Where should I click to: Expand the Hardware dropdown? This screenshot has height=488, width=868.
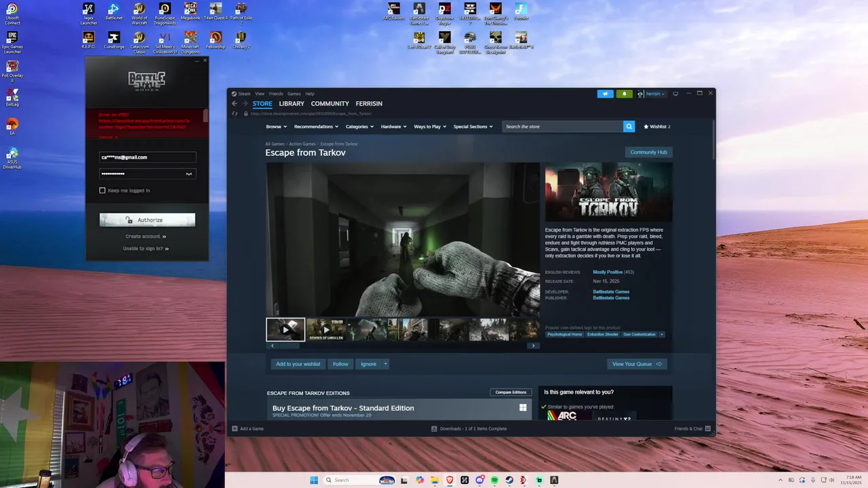(x=393, y=127)
